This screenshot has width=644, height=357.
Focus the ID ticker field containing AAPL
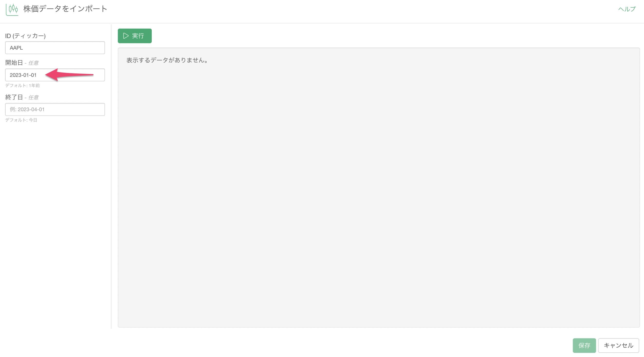[x=55, y=48]
